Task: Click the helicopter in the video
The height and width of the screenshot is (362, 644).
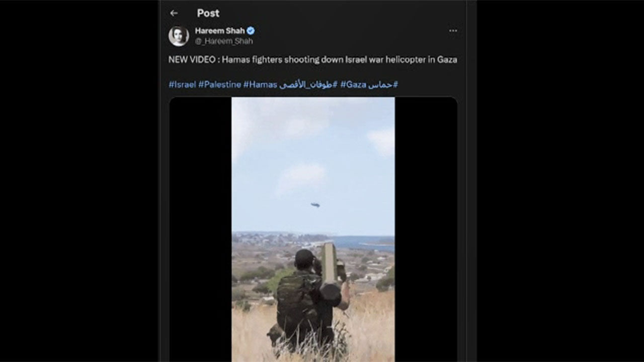Action: pyautogui.click(x=315, y=205)
